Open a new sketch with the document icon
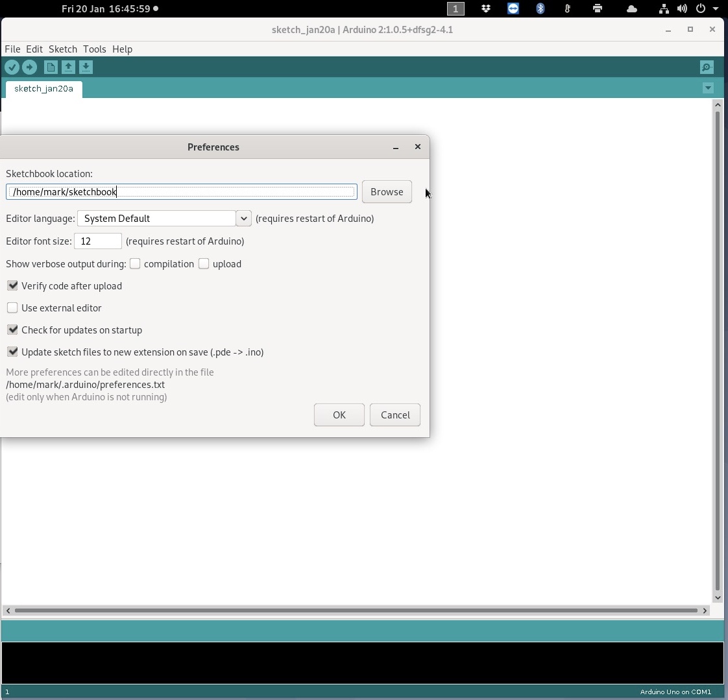Image resolution: width=728 pixels, height=700 pixels. pos(51,67)
